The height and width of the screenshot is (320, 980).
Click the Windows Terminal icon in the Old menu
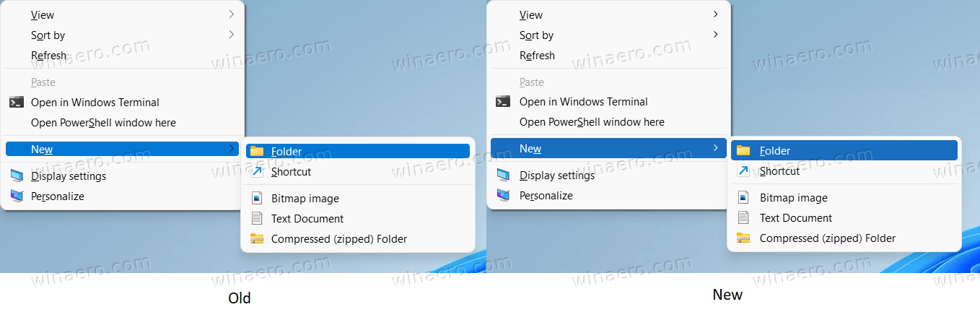pyautogui.click(x=17, y=103)
